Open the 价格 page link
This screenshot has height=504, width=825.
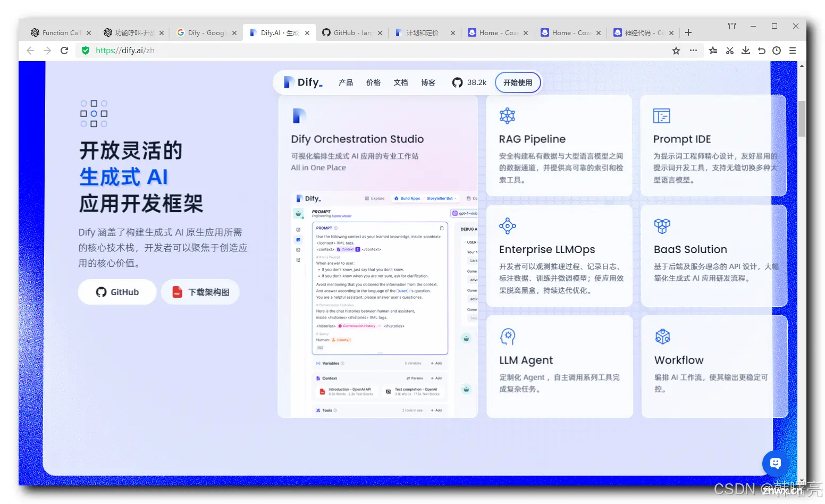click(x=373, y=82)
